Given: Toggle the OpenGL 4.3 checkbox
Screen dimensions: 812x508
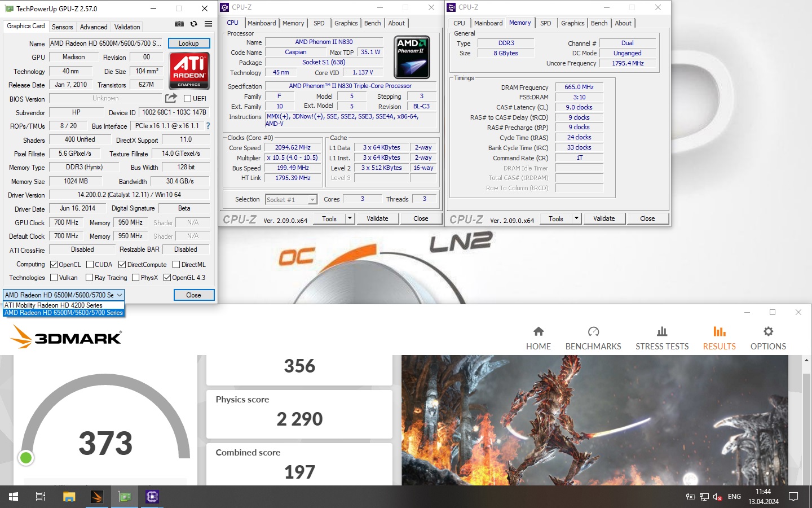Looking at the screenshot, I should coord(167,277).
